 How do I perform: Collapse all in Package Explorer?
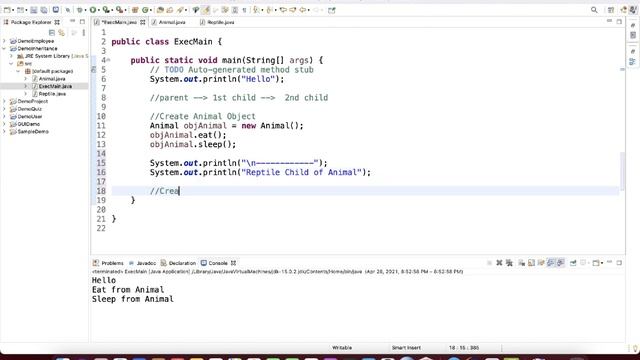[51, 32]
